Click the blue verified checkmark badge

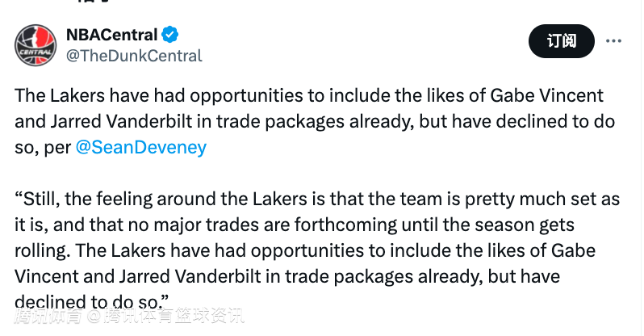[169, 35]
